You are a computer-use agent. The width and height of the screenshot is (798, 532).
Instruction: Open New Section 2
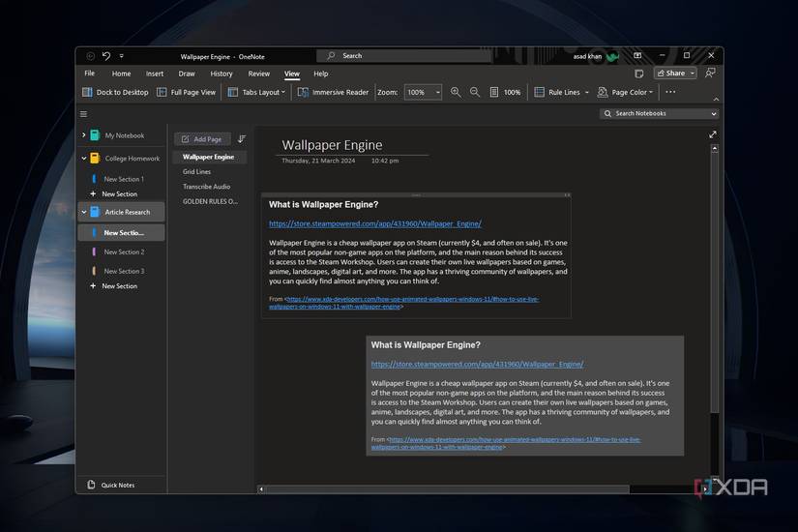point(124,252)
